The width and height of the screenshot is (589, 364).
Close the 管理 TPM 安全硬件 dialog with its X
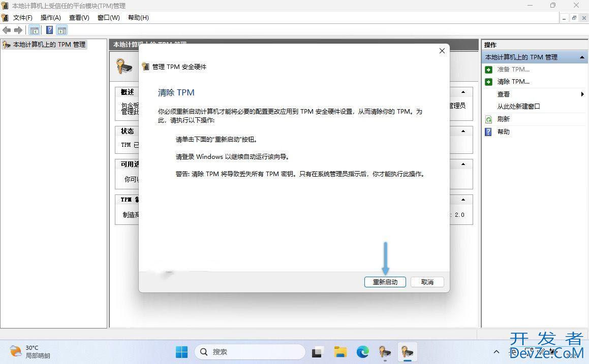pos(442,51)
